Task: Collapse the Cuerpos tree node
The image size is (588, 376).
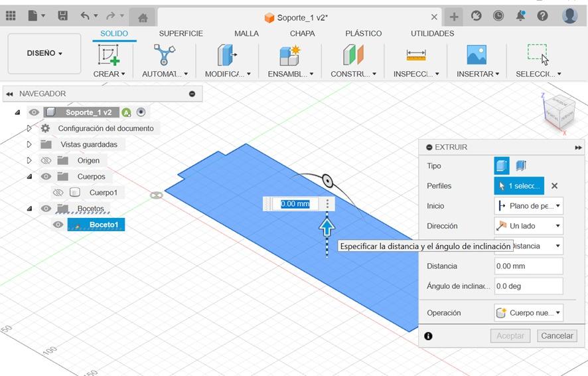Action: click(x=29, y=176)
